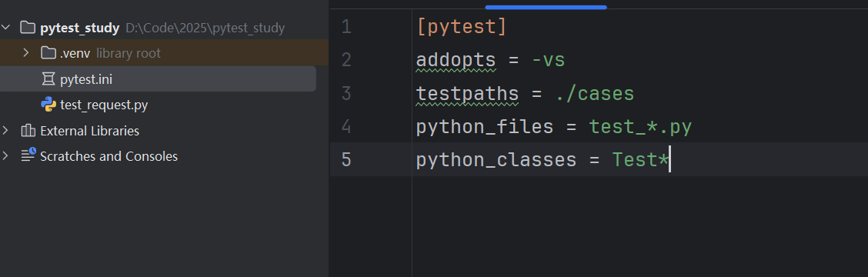
Task: Expand Scratches and Consoles node
Action: [x=5, y=156]
